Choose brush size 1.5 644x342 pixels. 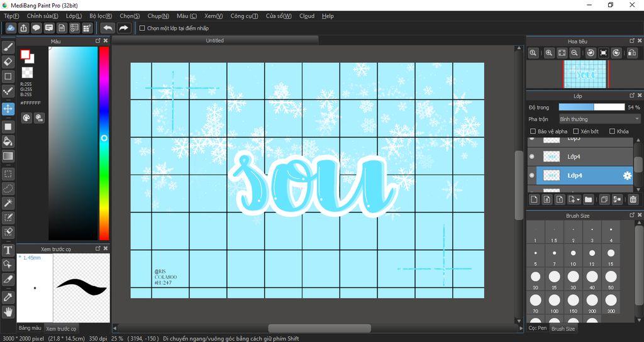554,233
